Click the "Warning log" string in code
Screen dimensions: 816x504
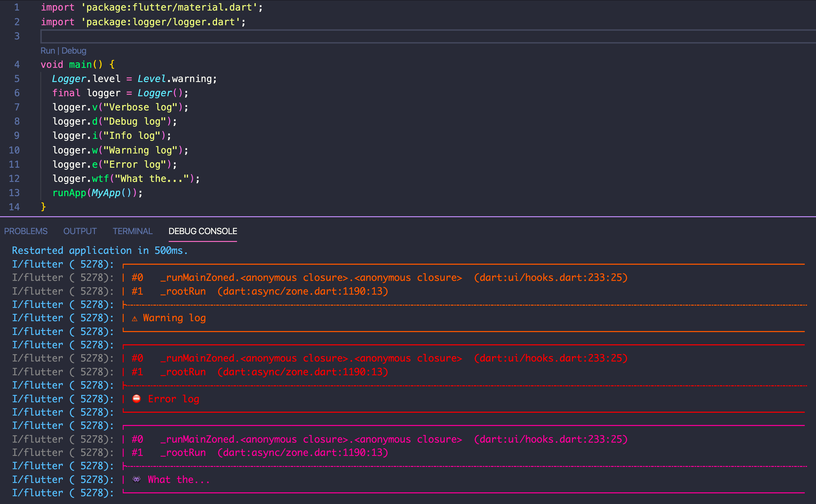tap(140, 150)
